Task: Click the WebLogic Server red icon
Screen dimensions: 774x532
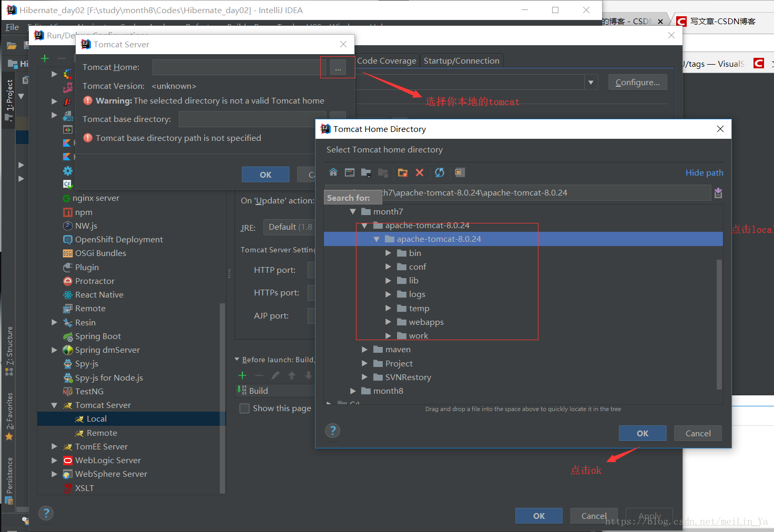Action: click(68, 461)
